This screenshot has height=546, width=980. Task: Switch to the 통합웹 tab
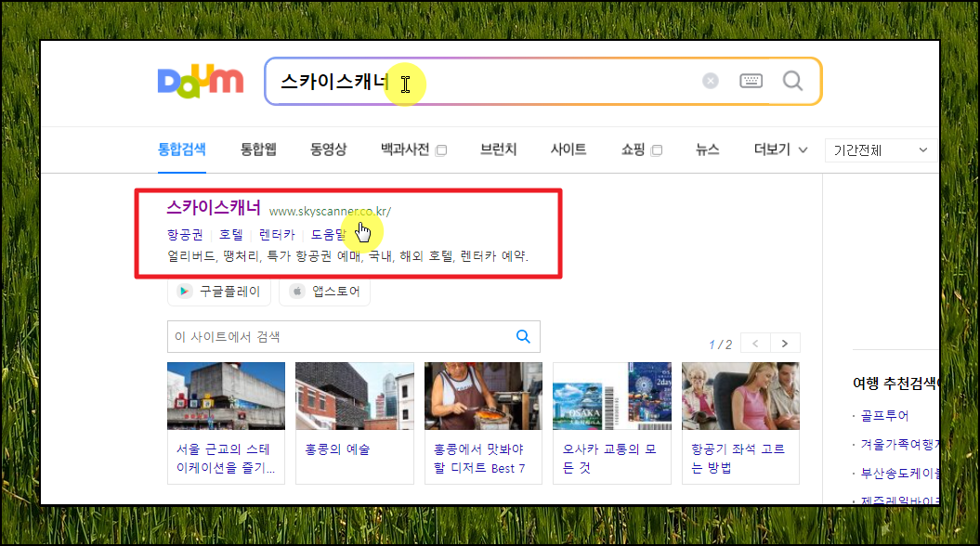259,149
